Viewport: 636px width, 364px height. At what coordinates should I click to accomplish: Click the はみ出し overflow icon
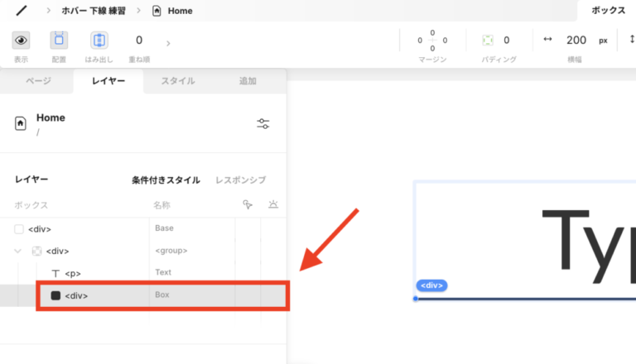point(99,40)
